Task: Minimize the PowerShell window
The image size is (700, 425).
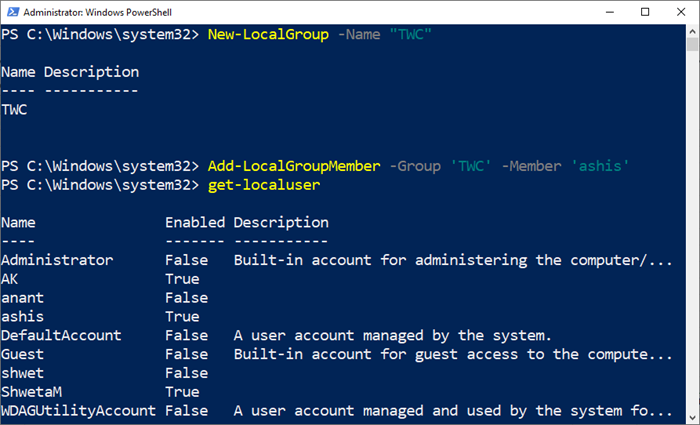Action: [x=610, y=12]
